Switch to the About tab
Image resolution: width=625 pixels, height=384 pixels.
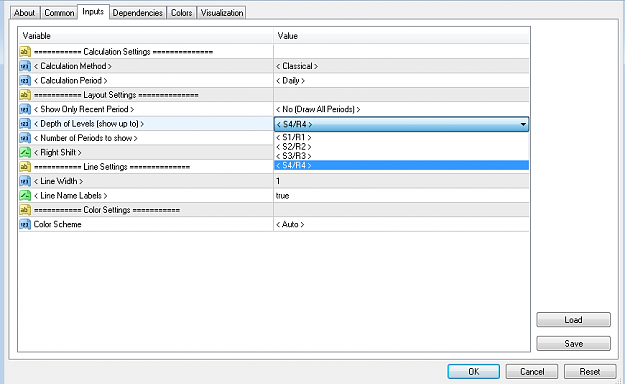(24, 13)
